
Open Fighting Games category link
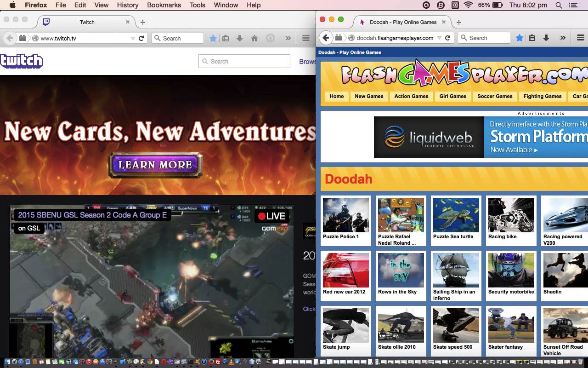(x=543, y=96)
